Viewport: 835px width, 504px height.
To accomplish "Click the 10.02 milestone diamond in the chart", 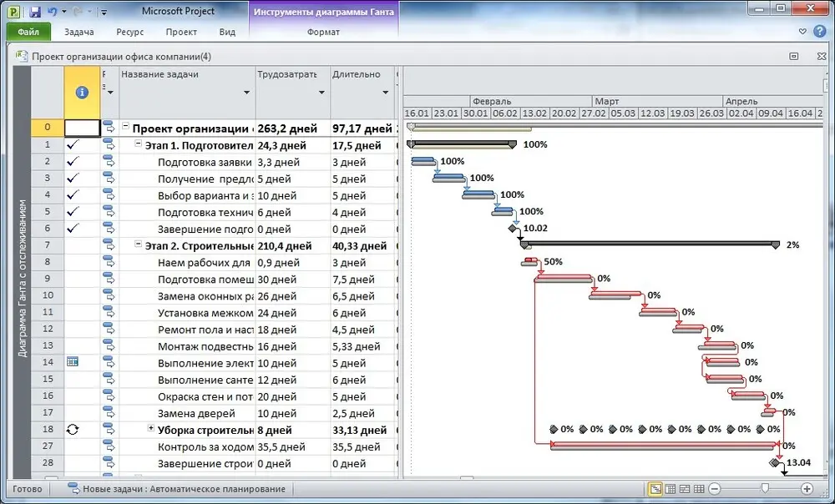I will point(513,229).
